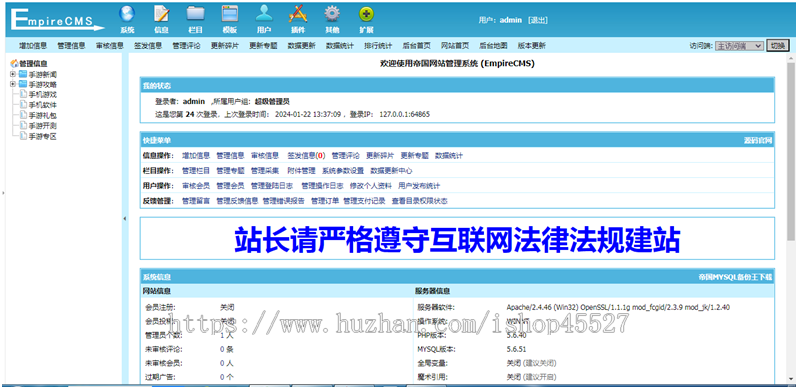The width and height of the screenshot is (798, 389).
Task: Select 数据更新 in the top menu bar
Action: coord(301,46)
